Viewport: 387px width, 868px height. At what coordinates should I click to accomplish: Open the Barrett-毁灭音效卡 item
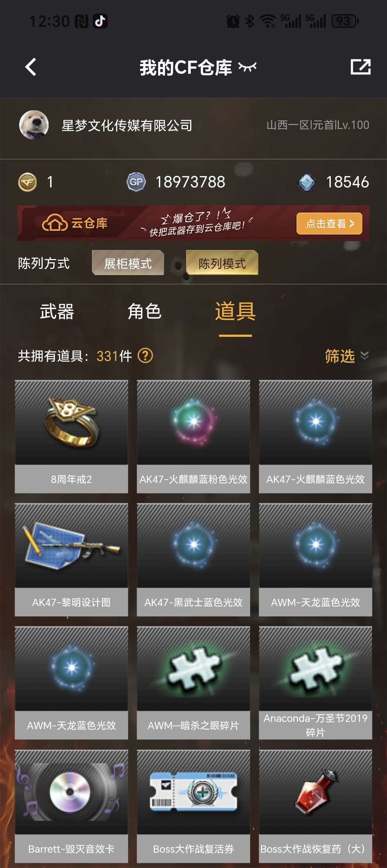72,806
